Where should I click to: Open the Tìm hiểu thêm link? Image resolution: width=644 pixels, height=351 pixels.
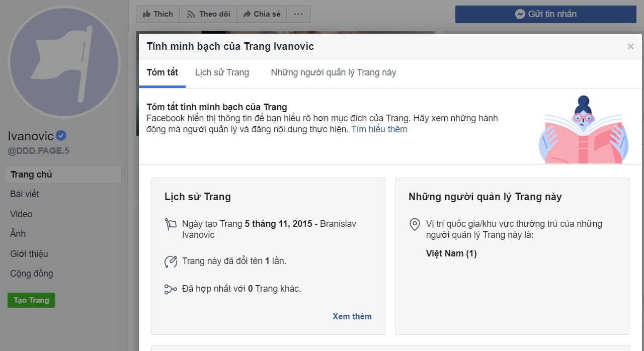point(379,129)
